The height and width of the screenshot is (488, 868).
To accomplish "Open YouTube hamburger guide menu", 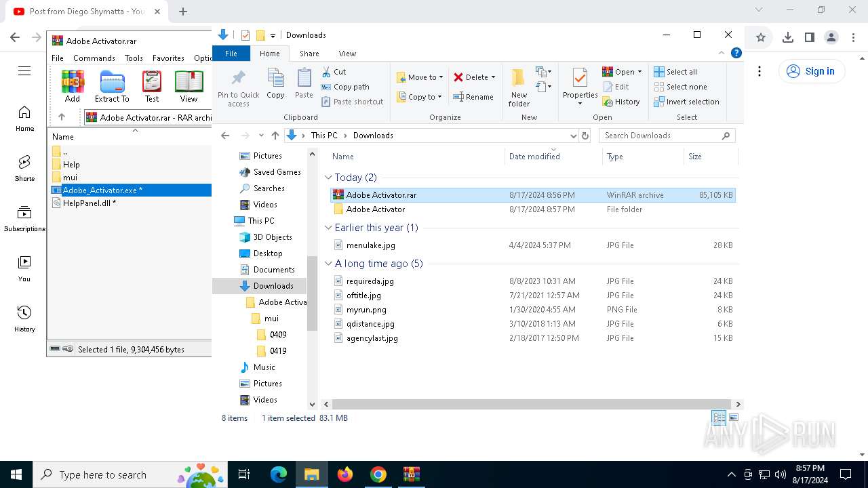I will [x=24, y=71].
